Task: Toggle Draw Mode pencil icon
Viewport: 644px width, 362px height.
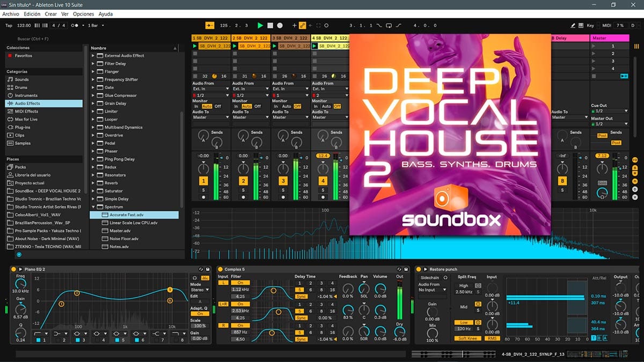Action: pyautogui.click(x=573, y=25)
